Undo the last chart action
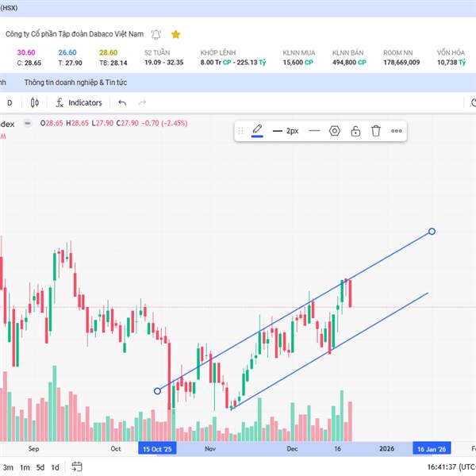The image size is (476, 476). click(x=122, y=103)
